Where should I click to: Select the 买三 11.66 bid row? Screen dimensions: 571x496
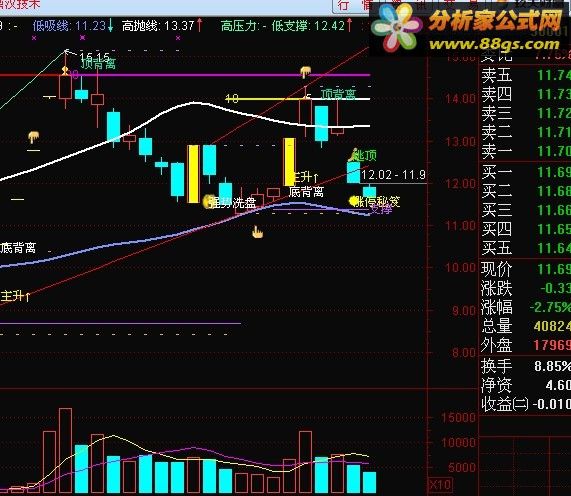coord(525,210)
